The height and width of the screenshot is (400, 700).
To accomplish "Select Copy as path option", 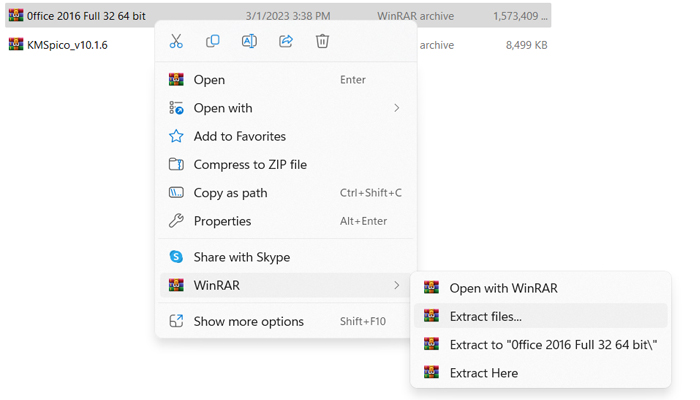I will (230, 193).
